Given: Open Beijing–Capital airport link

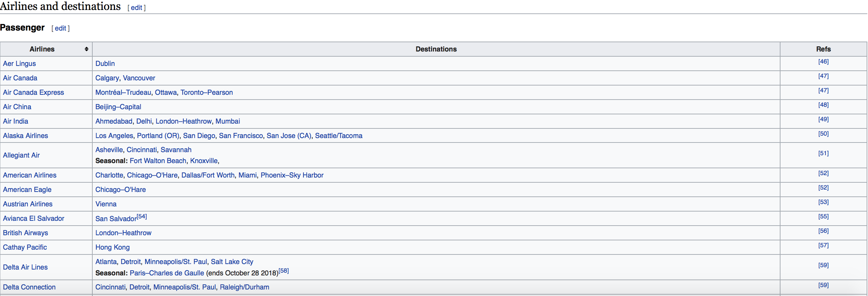Looking at the screenshot, I should click(x=118, y=107).
